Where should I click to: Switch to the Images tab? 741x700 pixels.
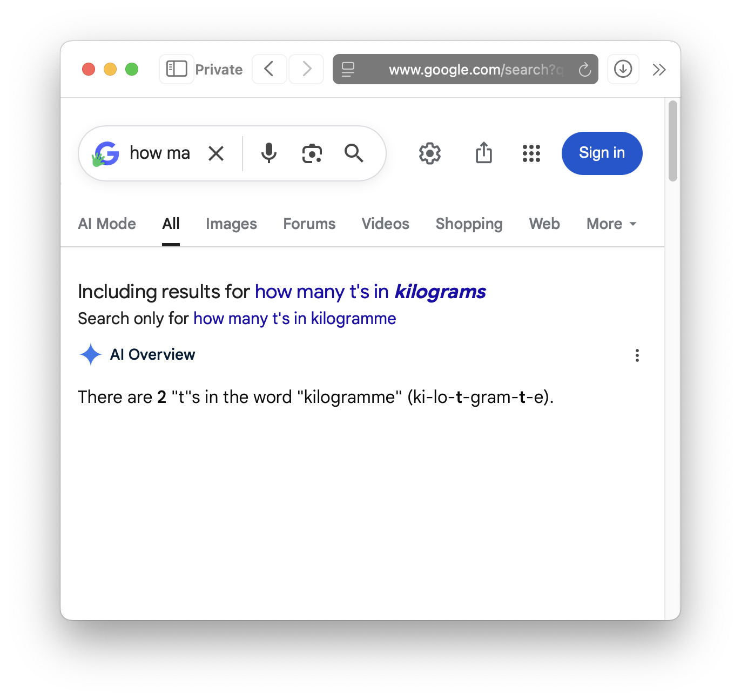point(231,224)
